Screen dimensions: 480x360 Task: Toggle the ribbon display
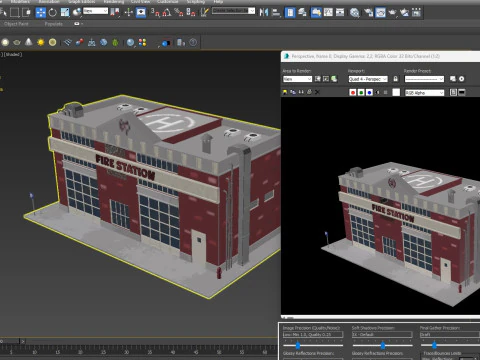[x=316, y=13]
